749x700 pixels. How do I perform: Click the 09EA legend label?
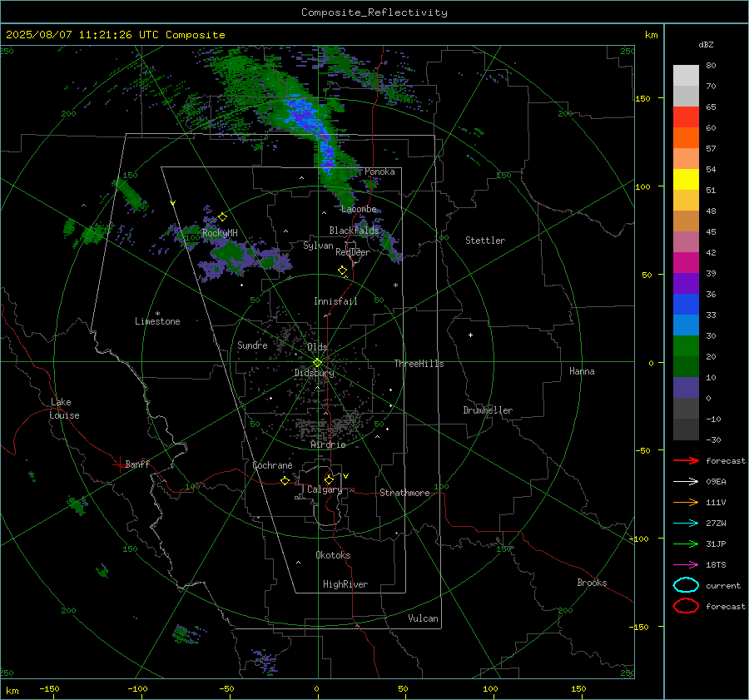[x=716, y=482]
